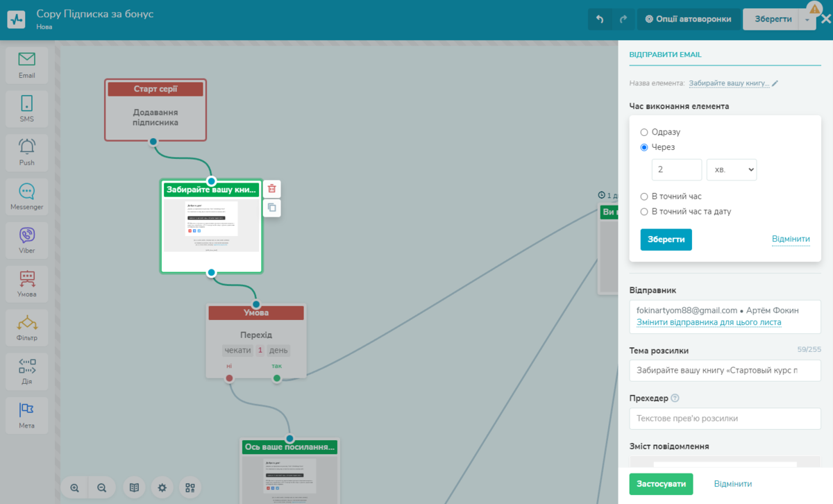Add a Push notification element
The width and height of the screenshot is (833, 504).
tap(27, 153)
